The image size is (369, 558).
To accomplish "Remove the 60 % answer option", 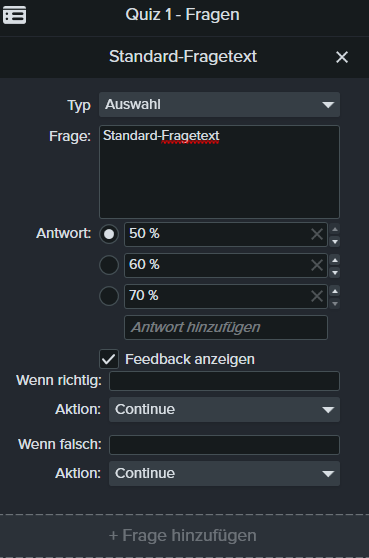I will pyautogui.click(x=317, y=265).
